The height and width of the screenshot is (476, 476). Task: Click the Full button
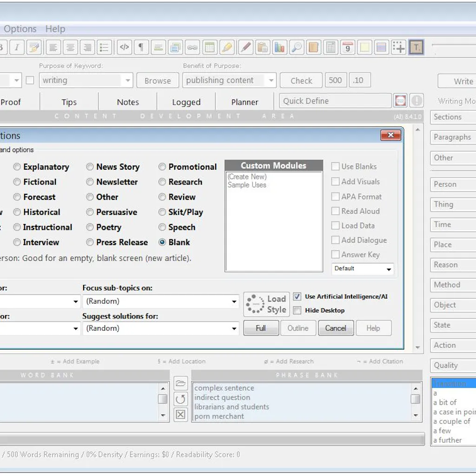click(261, 328)
